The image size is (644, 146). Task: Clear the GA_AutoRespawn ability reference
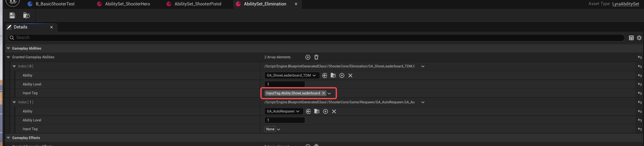coord(334,111)
